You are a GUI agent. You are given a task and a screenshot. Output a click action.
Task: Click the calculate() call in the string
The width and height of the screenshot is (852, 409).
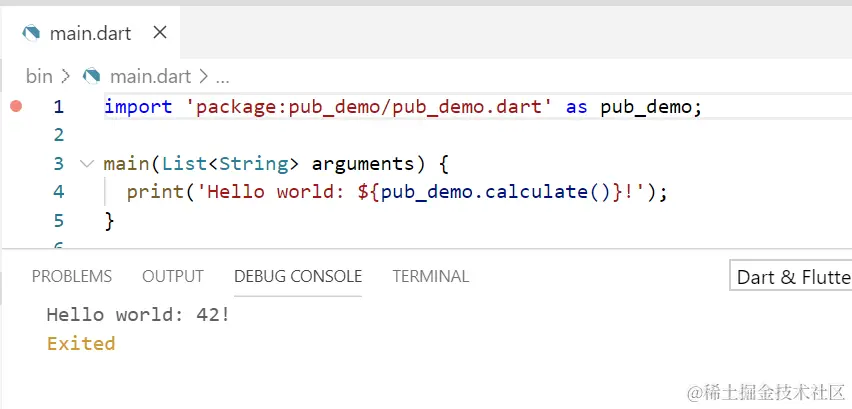click(550, 192)
